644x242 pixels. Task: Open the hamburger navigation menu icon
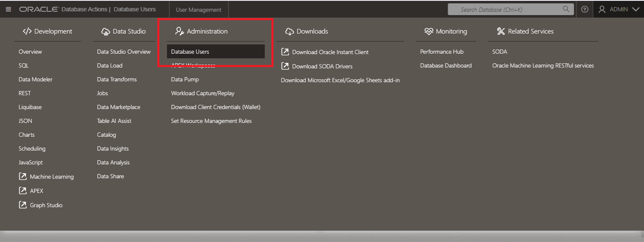[8, 9]
